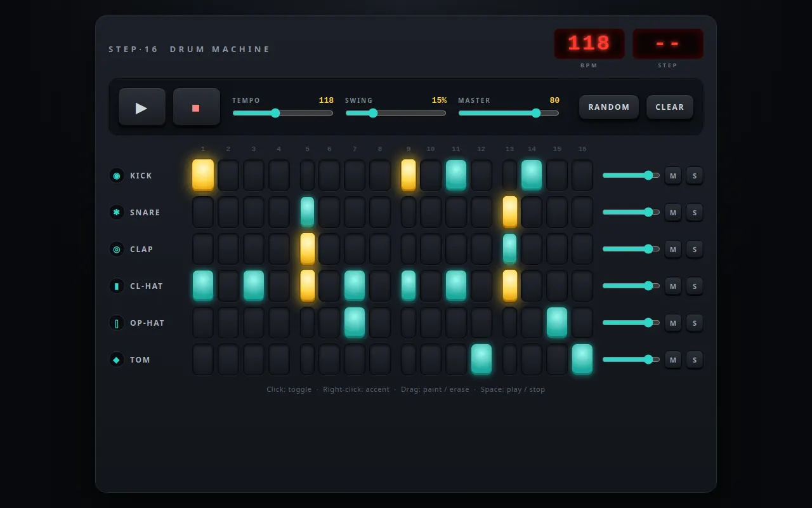The image size is (812, 508).
Task: Toggle OP-HAT step 15 pad
Action: (x=557, y=323)
